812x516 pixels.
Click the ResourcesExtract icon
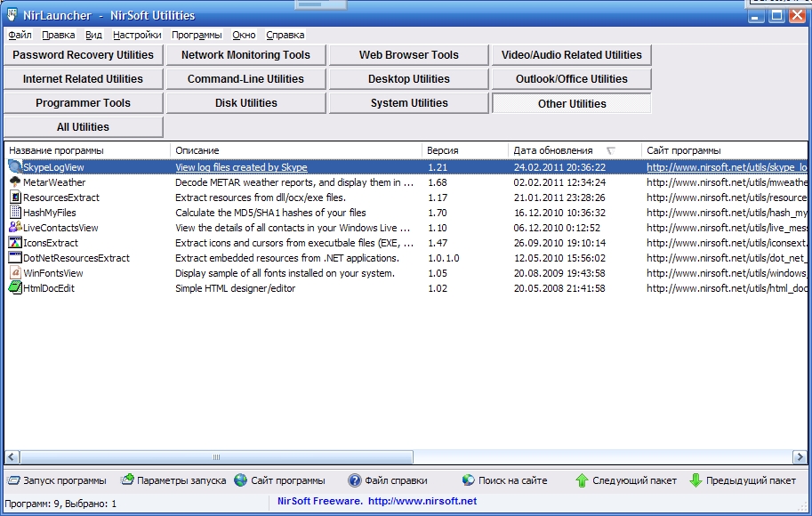pyautogui.click(x=15, y=197)
